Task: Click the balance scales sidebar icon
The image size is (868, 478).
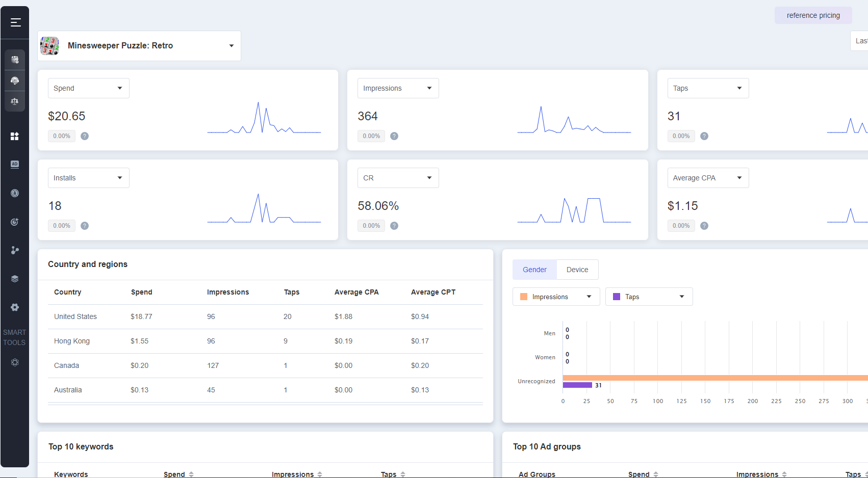Action: 15,101
